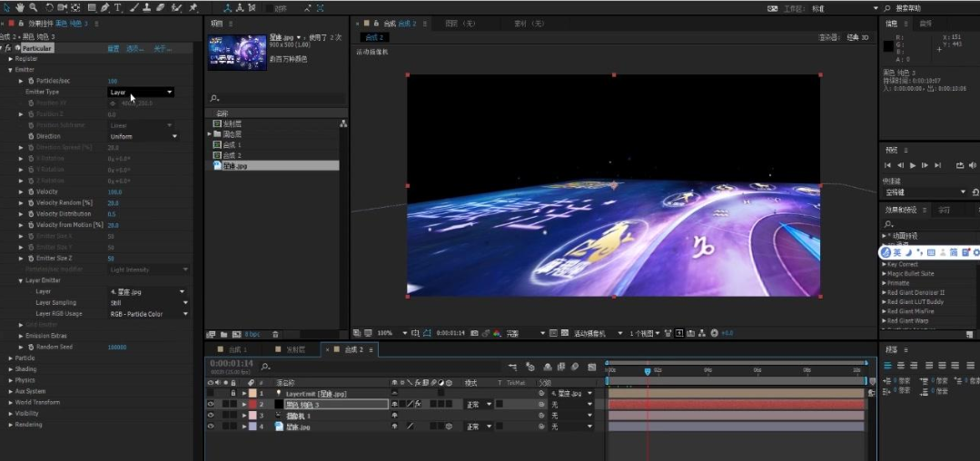Image resolution: width=980 pixels, height=461 pixels.
Task: Select the Pen tool
Action: tap(105, 7)
